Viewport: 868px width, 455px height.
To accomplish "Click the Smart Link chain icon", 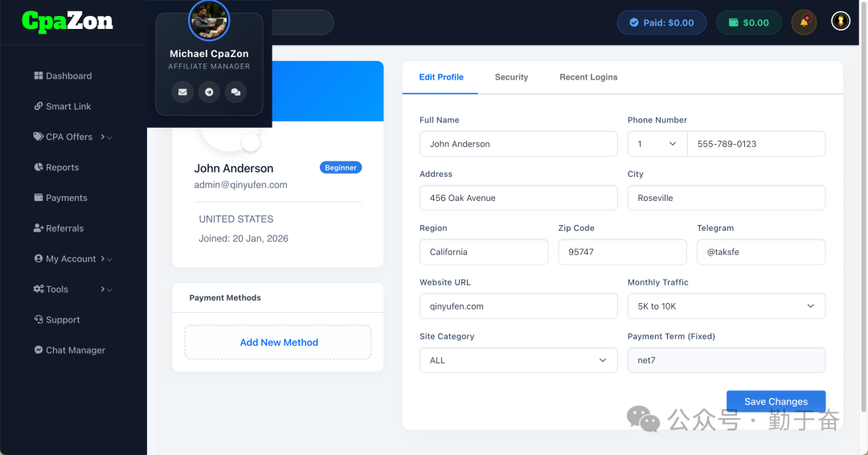I will (39, 106).
